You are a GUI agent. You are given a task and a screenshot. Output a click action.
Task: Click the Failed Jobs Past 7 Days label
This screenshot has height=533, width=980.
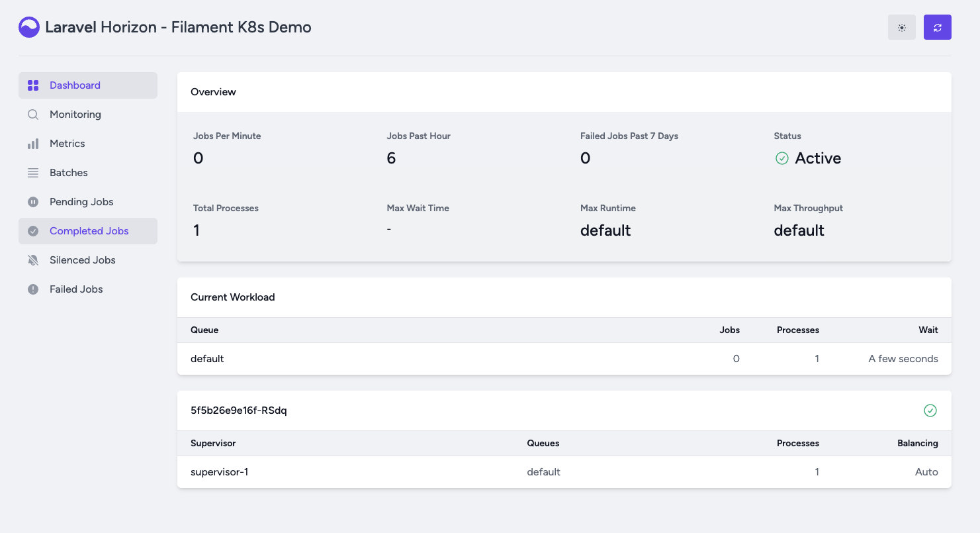pos(629,136)
